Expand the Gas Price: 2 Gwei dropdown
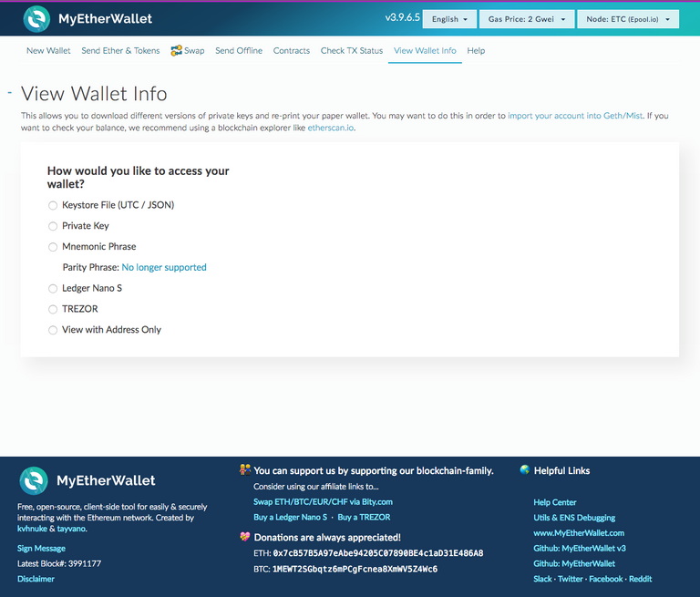 527,19
